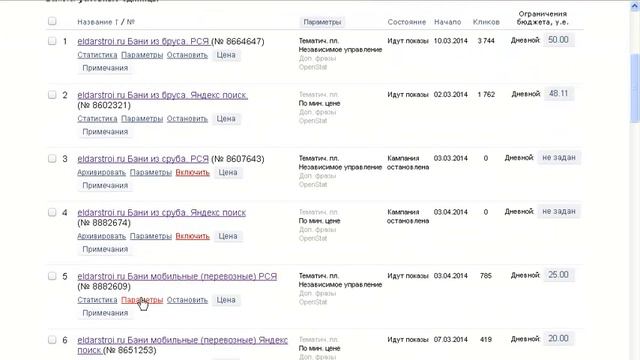This screenshot has height=360, width=640.
Task: Tick checkbox for campaign number 1
Action: [x=52, y=41]
